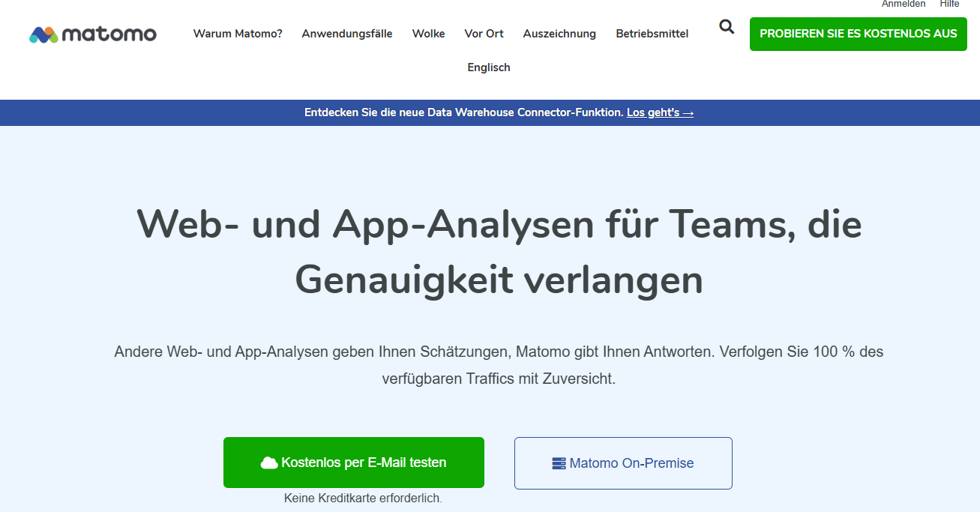
Task: Click the cloud icon on the green button
Action: pyautogui.click(x=269, y=463)
